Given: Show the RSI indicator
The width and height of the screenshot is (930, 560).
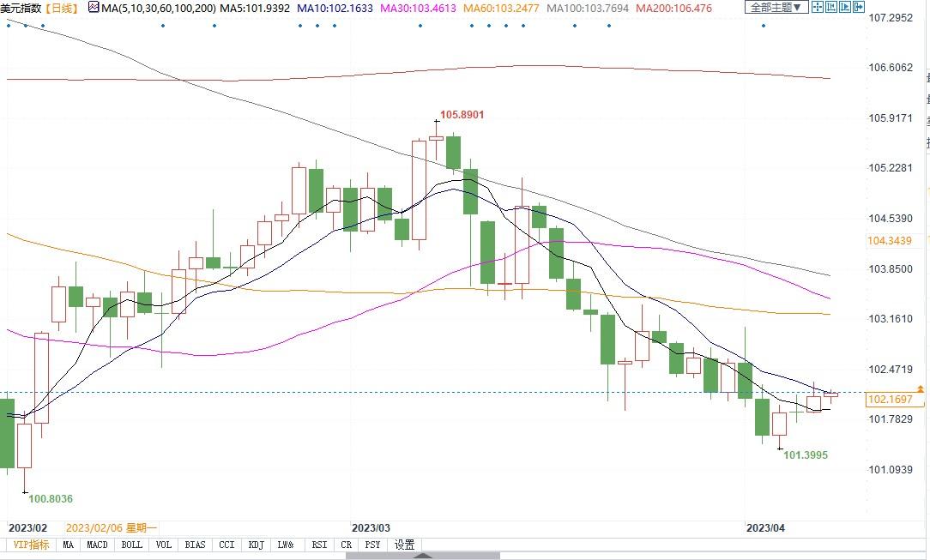Looking at the screenshot, I should click(318, 545).
